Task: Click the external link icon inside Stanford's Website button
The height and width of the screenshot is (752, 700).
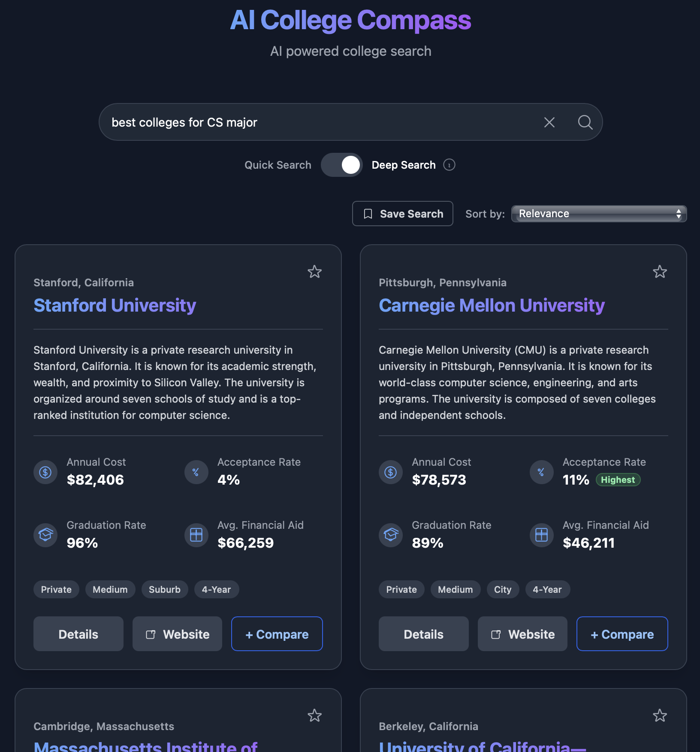Action: click(x=151, y=634)
